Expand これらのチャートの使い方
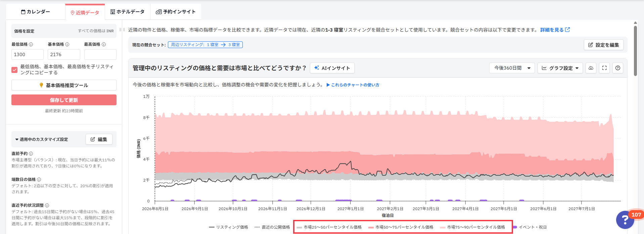644x234 pixels. point(353,85)
